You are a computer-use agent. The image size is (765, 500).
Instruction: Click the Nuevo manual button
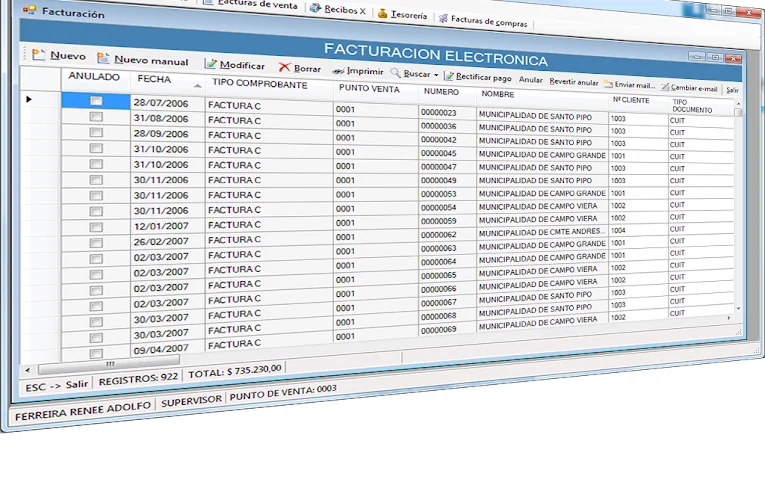click(x=142, y=60)
